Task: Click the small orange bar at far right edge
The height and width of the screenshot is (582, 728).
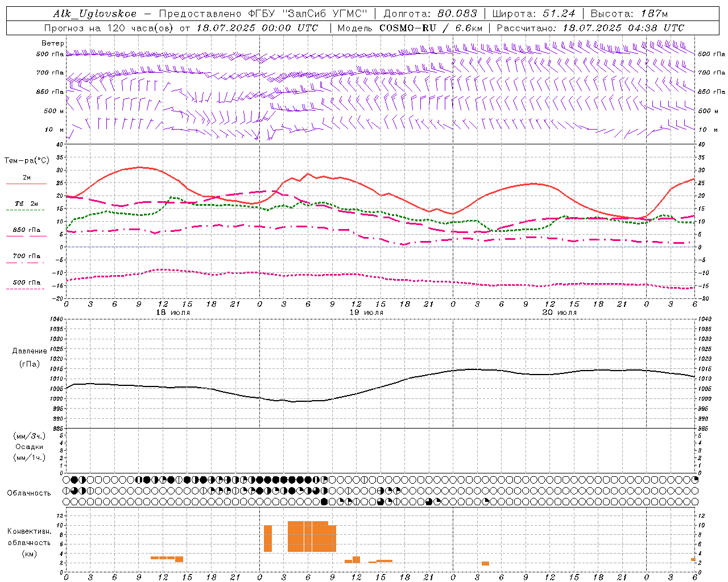Action: coord(693,559)
